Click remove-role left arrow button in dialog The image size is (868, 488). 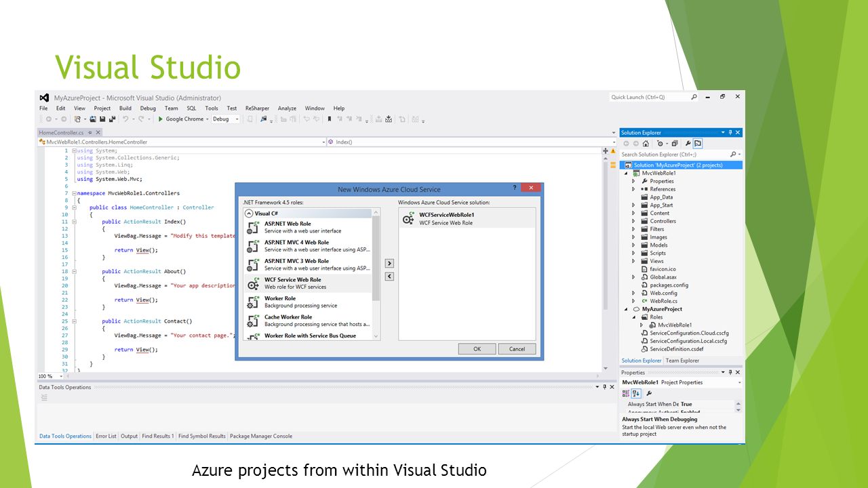pyautogui.click(x=389, y=276)
